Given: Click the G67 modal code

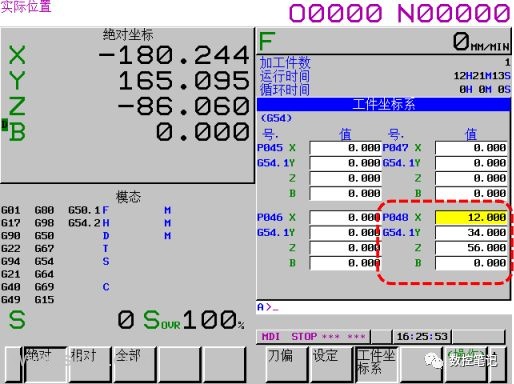Looking at the screenshot, I should pos(44,249).
